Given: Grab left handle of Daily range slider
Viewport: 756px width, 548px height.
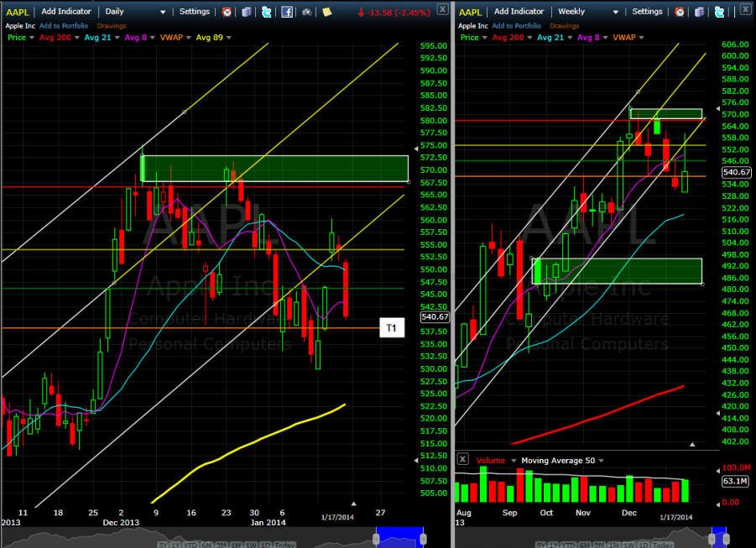Looking at the screenshot, I should pyautogui.click(x=376, y=539).
